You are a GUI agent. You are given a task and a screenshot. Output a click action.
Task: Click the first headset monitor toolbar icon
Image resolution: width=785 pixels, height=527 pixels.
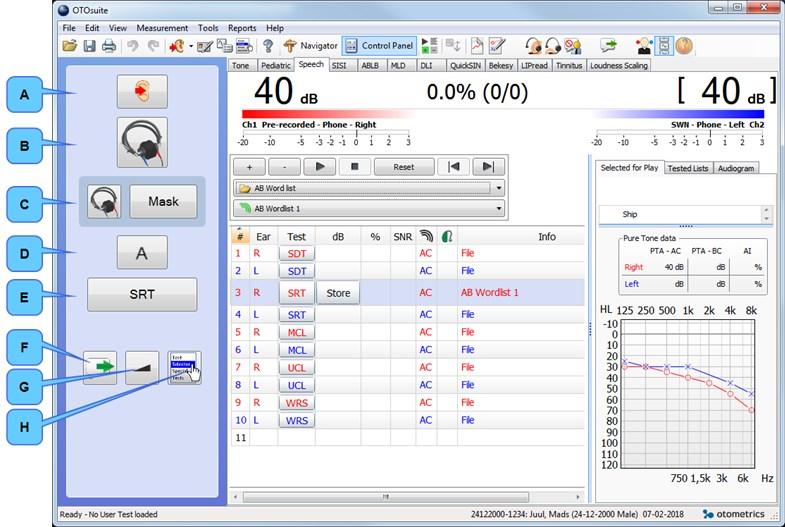(533, 46)
